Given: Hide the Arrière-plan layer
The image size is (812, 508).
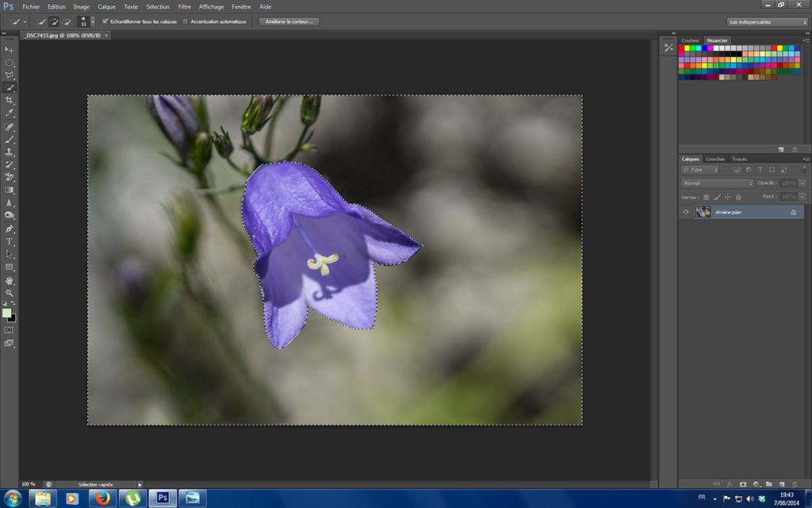Looking at the screenshot, I should [686, 211].
